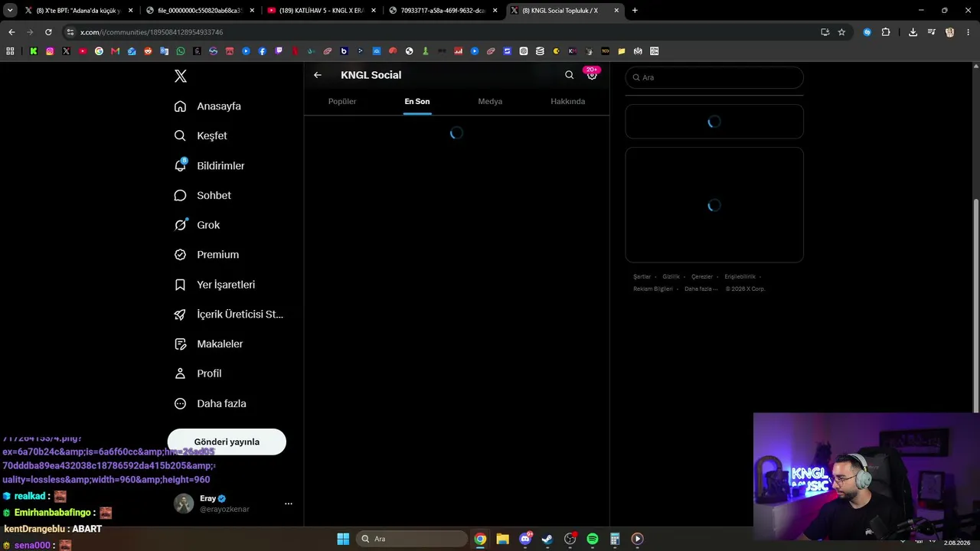Viewport: 980px width, 551px height.
Task: Close the KNGL Social Topluluk tab
Action: pos(616,11)
